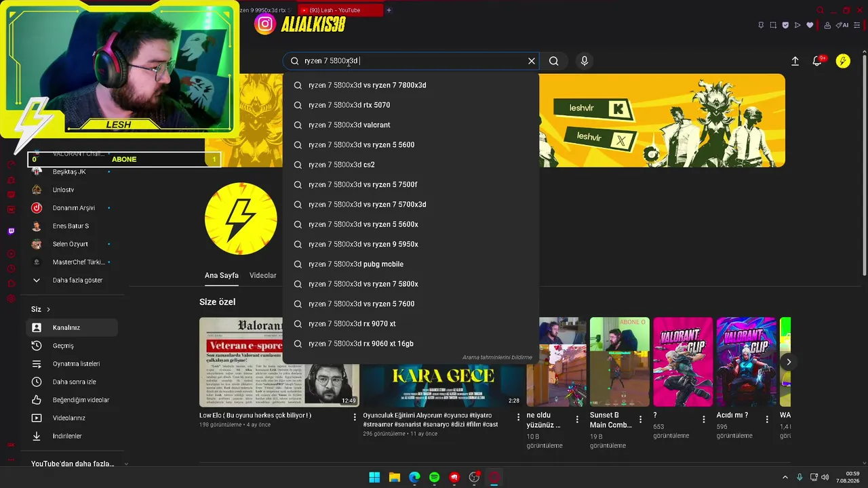
Task: Select suggestion 'ryzen 7 5800x3d valorant'
Action: point(411,125)
